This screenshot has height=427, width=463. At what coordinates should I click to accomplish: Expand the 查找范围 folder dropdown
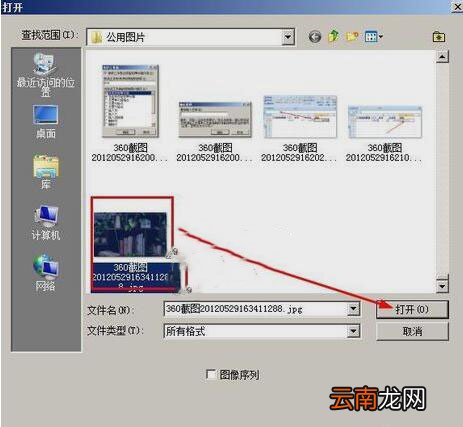288,37
